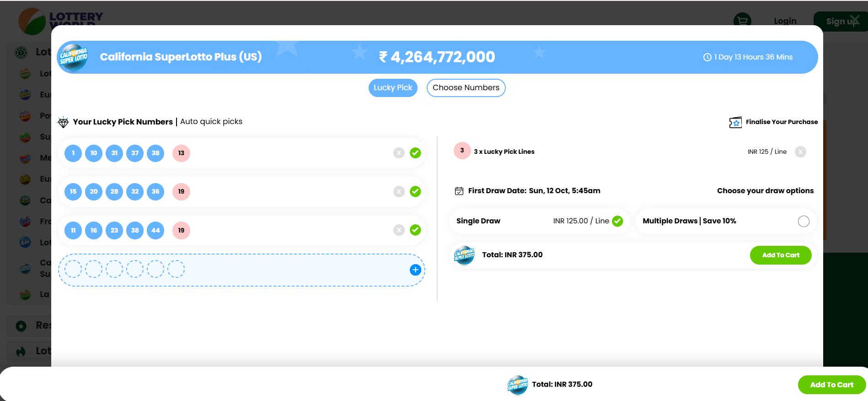Remove the first lucky pick line

point(399,153)
